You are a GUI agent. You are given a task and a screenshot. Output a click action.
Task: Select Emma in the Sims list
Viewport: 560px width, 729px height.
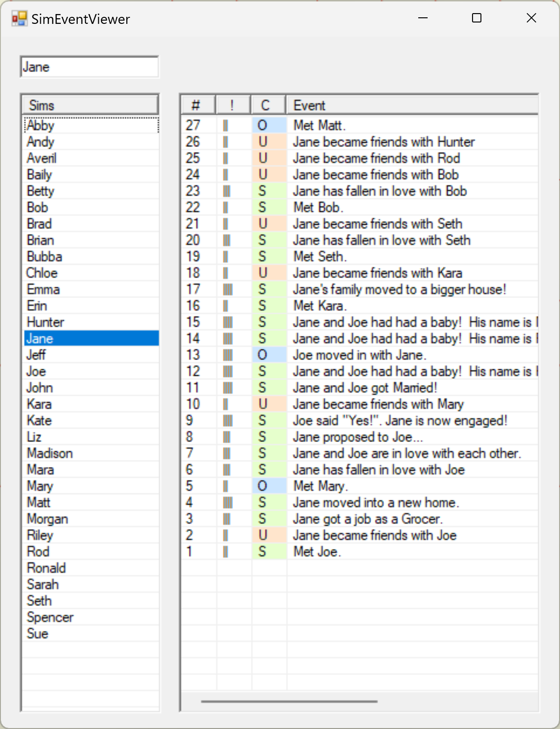[91, 289]
